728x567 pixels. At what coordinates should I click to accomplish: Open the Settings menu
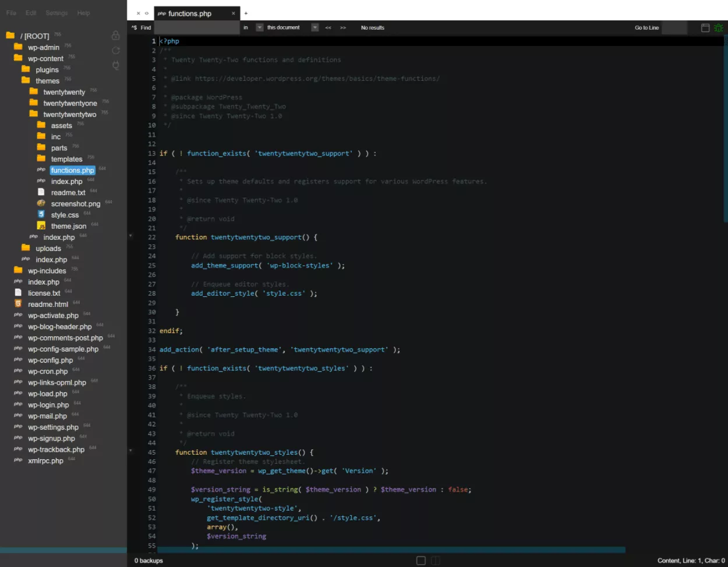56,13
